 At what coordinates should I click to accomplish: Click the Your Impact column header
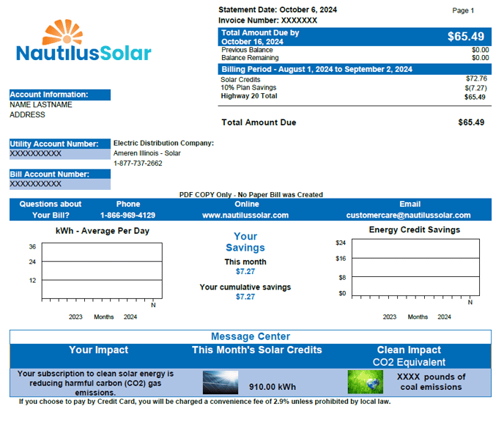[x=98, y=350]
